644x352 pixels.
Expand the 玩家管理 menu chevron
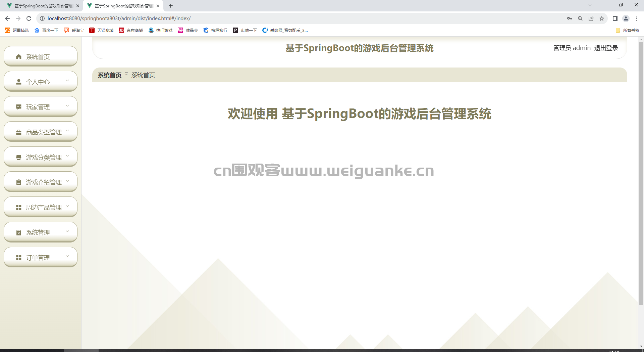click(x=67, y=105)
